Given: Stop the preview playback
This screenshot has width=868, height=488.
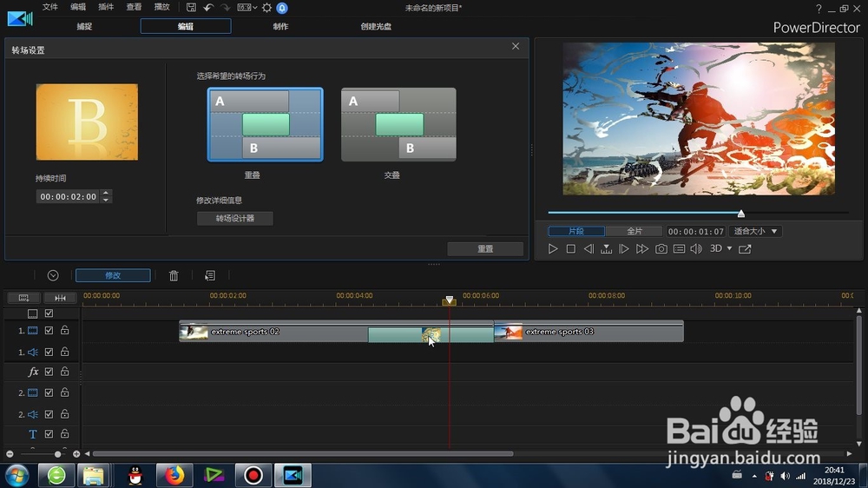Looking at the screenshot, I should tap(571, 248).
